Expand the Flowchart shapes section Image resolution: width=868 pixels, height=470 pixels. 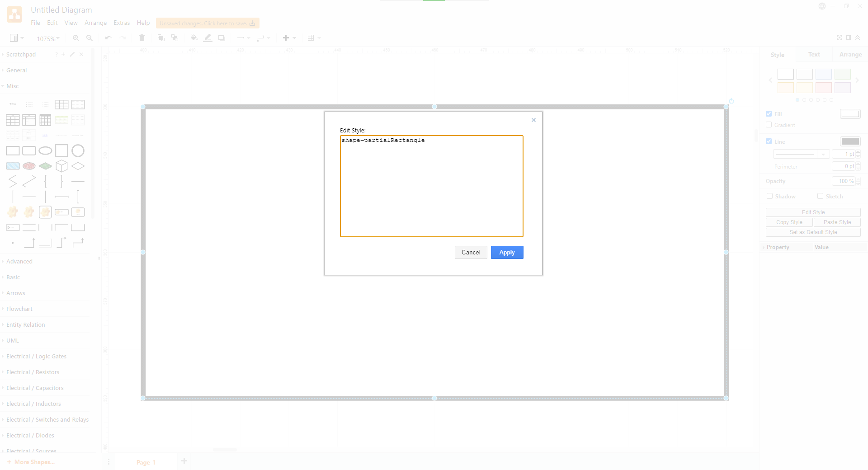coord(20,309)
